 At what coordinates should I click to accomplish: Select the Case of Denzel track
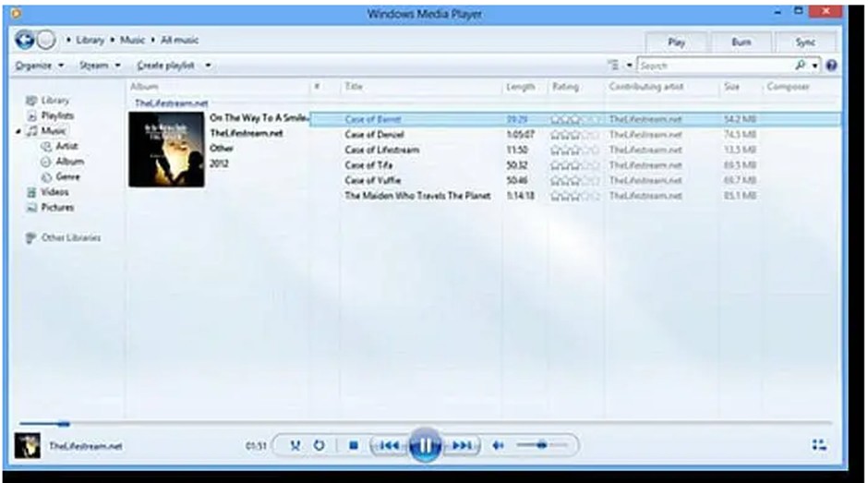[374, 135]
